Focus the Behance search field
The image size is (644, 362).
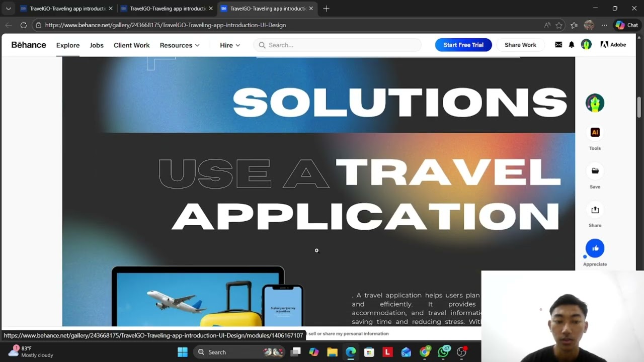338,45
